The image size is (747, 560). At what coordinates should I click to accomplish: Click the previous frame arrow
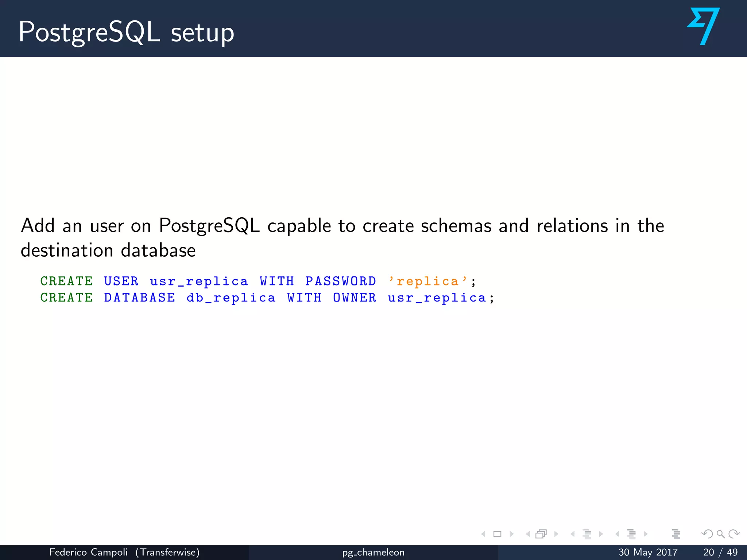[528, 534]
